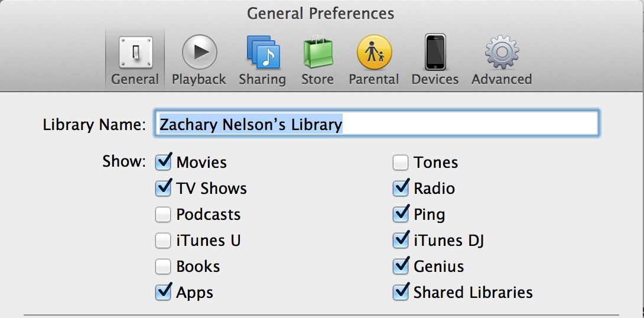644x318 pixels.
Task: Open the Advanced gear icon
Action: [502, 52]
